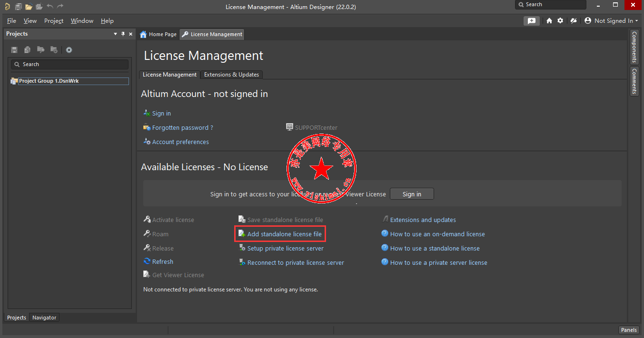The width and height of the screenshot is (644, 338).
Task: Open the Project menu
Action: (54, 21)
